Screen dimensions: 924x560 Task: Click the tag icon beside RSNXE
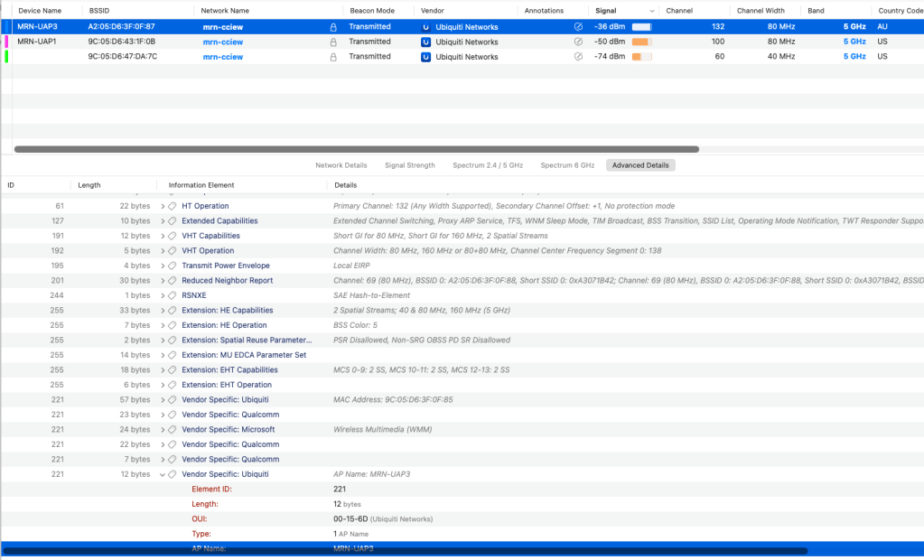click(x=172, y=295)
